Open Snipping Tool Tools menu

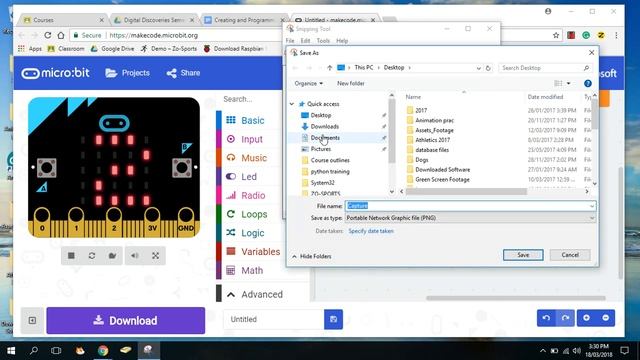pyautogui.click(x=323, y=41)
